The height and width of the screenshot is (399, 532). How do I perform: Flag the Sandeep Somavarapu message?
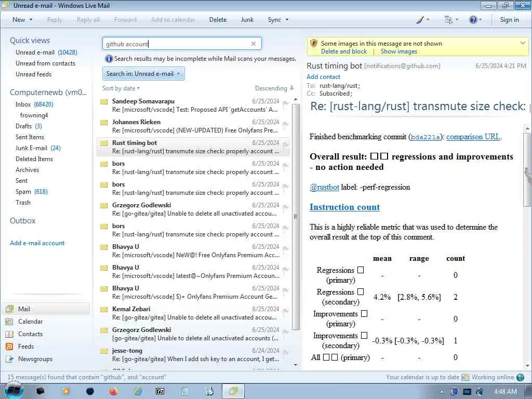pyautogui.click(x=285, y=103)
